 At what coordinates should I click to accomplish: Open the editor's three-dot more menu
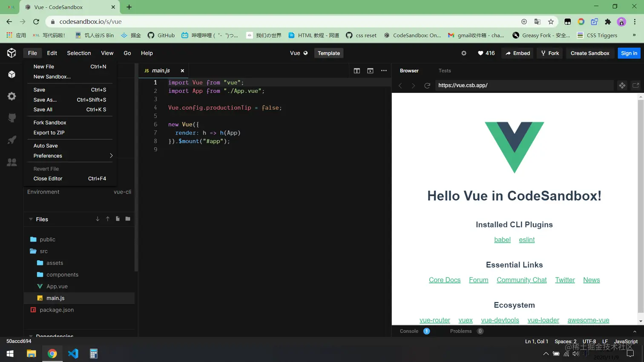[x=384, y=71]
